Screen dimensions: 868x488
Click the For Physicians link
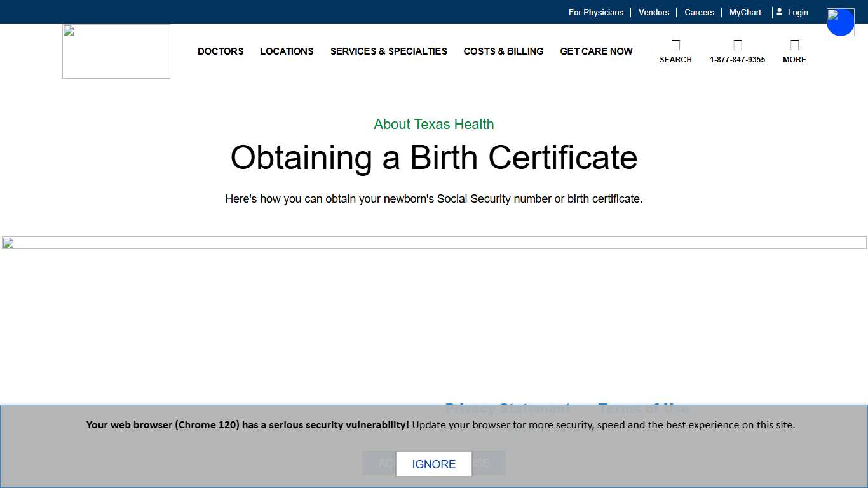595,12
